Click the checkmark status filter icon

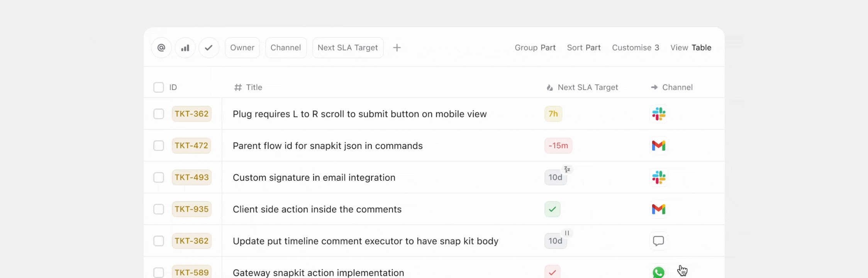(x=209, y=47)
